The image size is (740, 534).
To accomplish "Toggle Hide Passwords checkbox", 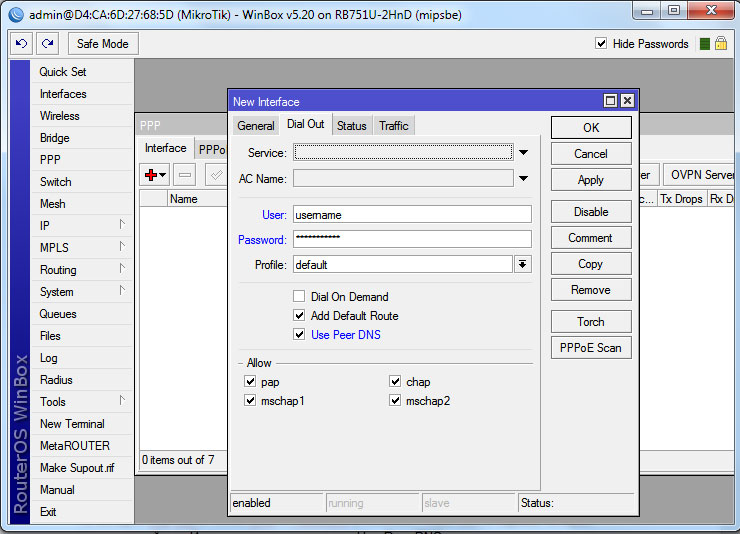I will pyautogui.click(x=601, y=44).
